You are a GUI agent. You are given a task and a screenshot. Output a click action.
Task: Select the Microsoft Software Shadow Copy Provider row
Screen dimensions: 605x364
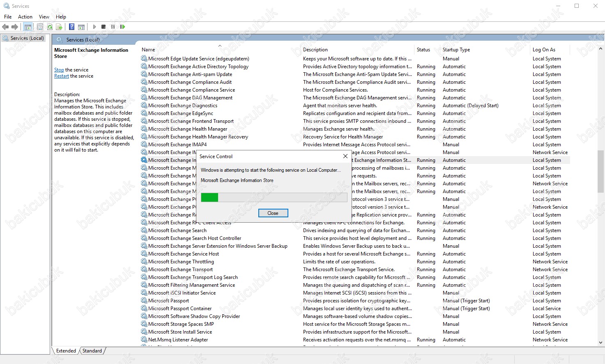(x=355, y=316)
